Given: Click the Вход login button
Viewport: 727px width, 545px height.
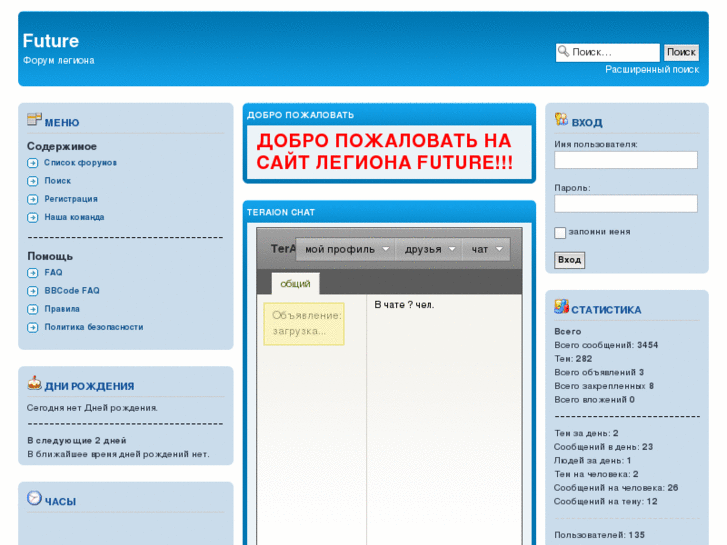Looking at the screenshot, I should point(569,260).
